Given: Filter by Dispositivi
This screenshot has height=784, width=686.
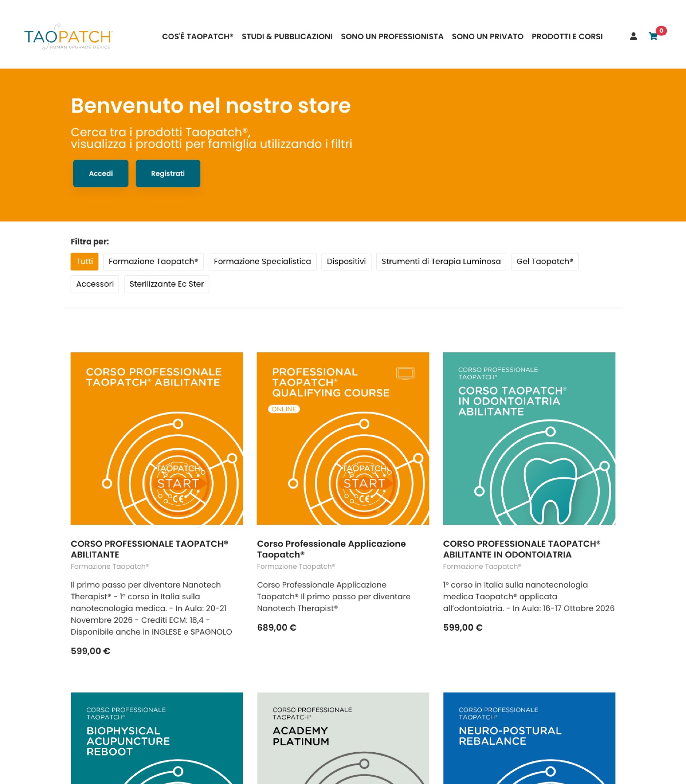Looking at the screenshot, I should (346, 261).
